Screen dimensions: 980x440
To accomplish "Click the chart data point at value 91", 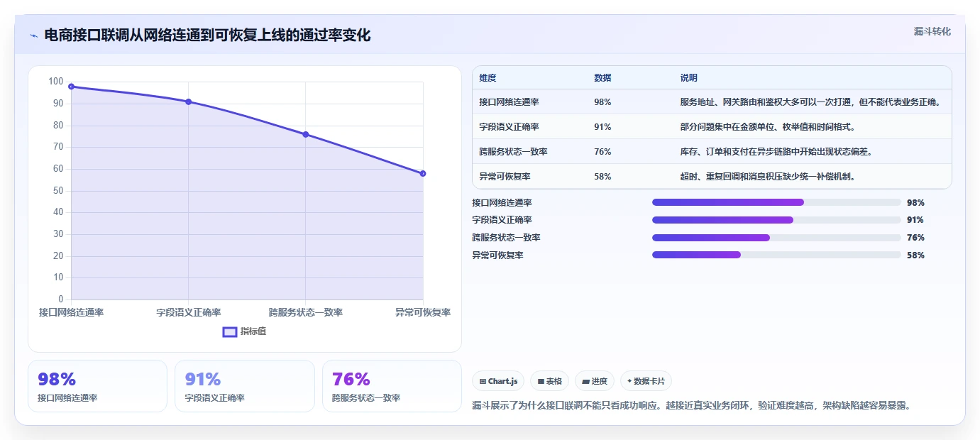I will tap(188, 101).
